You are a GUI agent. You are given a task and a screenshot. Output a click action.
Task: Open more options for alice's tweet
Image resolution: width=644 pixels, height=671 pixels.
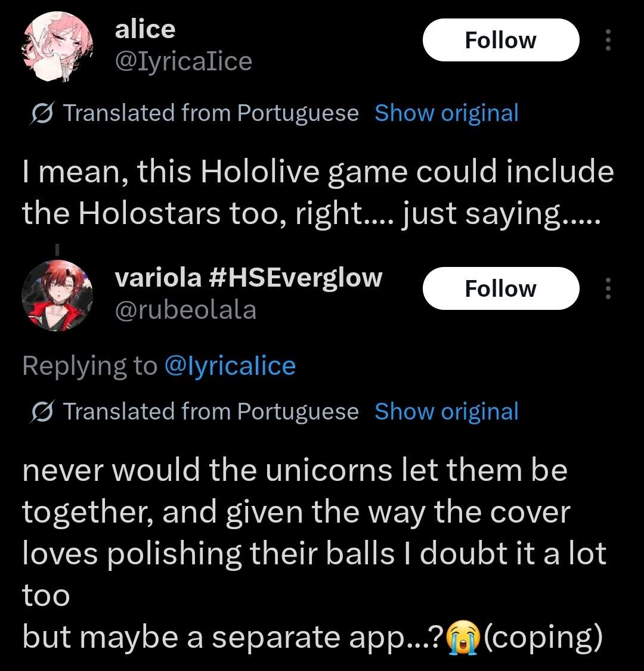point(608,40)
